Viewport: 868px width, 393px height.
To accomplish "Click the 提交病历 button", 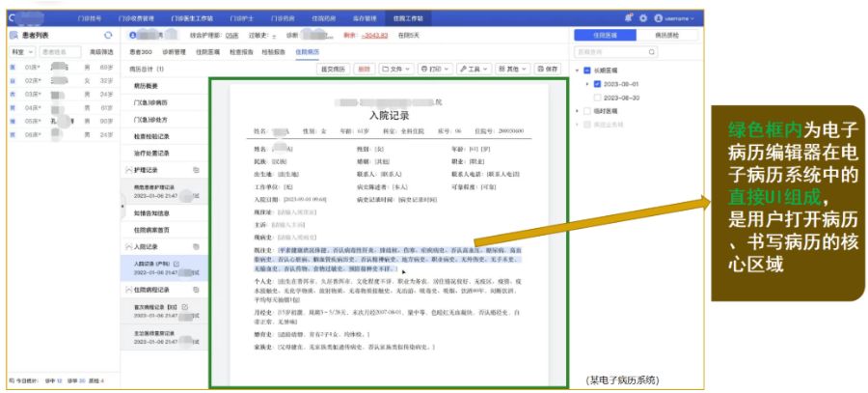I will [331, 70].
